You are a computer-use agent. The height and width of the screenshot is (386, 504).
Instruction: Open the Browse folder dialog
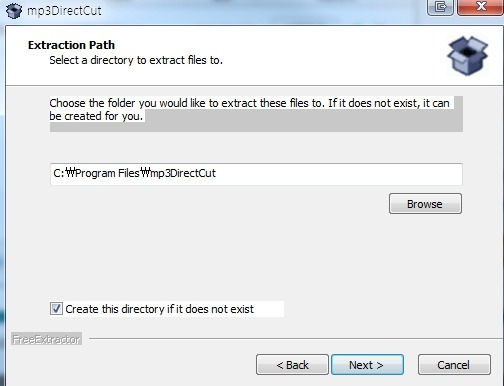tap(425, 204)
